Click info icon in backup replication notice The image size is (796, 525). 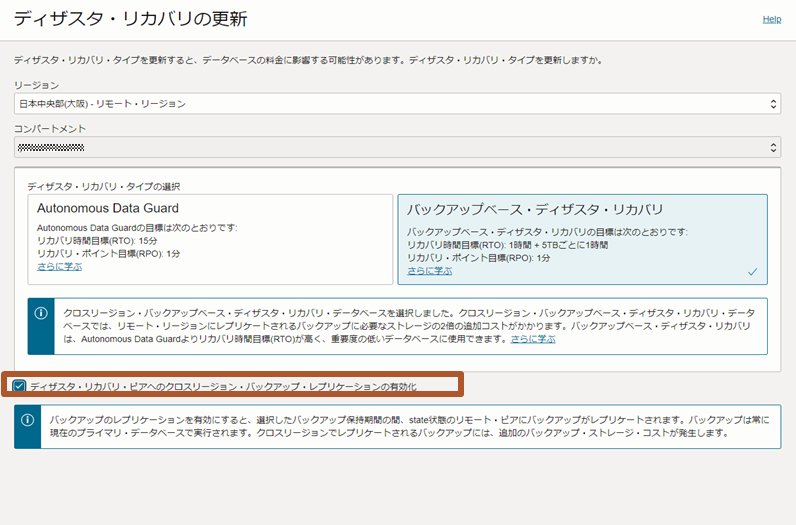pos(28,420)
